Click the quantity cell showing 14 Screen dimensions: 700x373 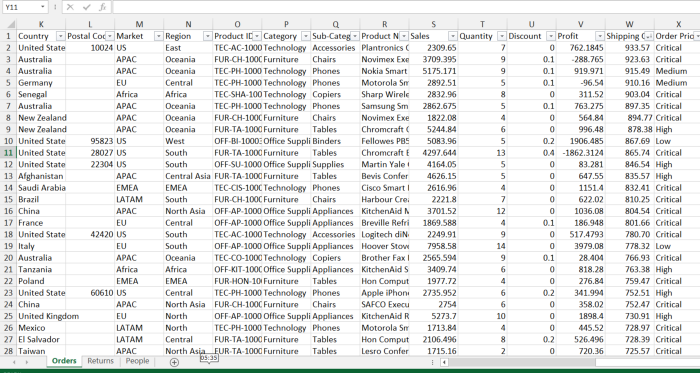point(483,246)
